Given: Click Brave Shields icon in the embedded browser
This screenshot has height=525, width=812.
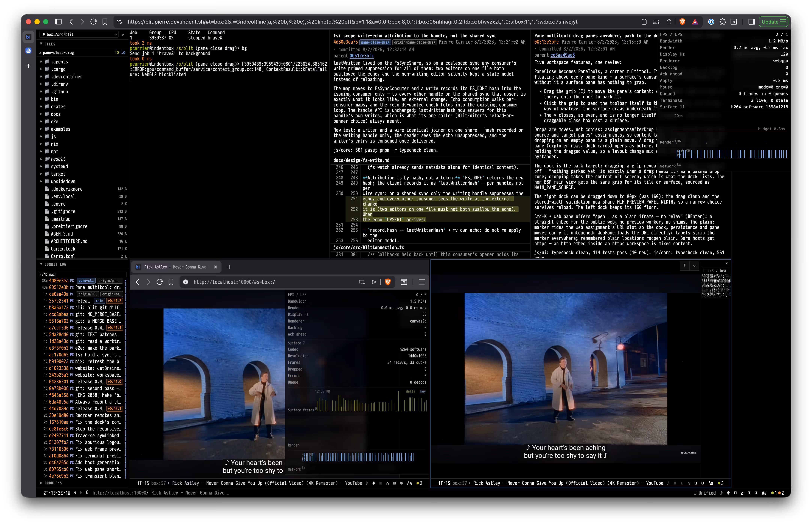Looking at the screenshot, I should [388, 282].
